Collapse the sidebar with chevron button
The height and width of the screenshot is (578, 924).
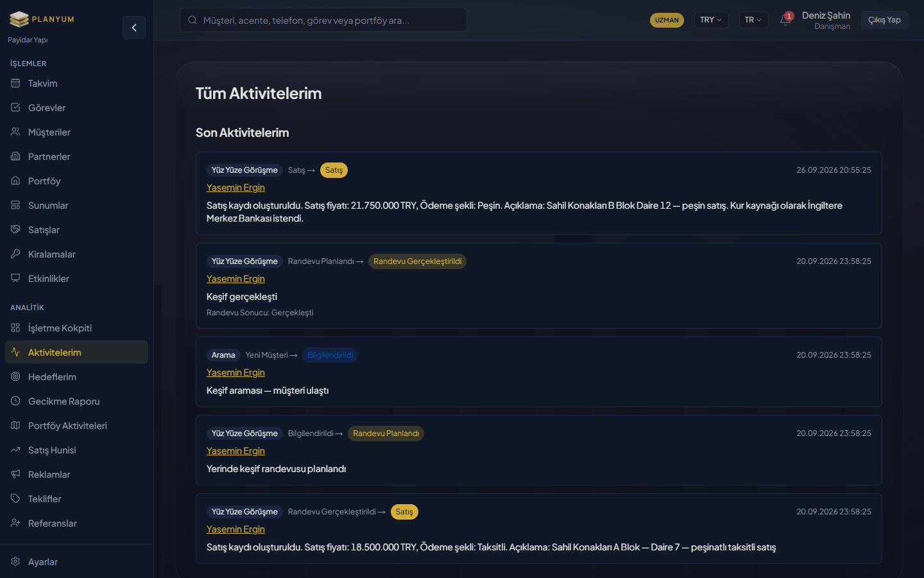[x=134, y=28]
